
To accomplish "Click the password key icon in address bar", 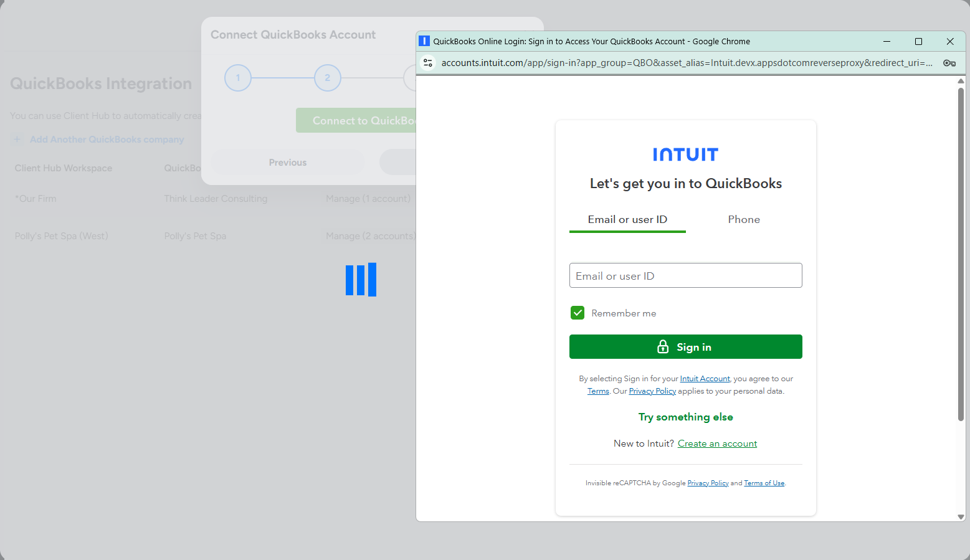I will pos(949,63).
